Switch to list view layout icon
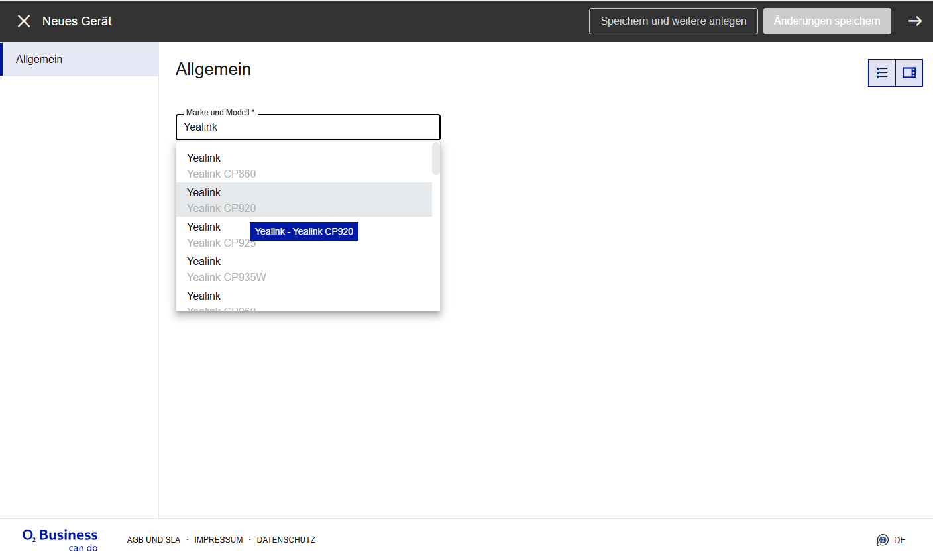 [x=882, y=73]
